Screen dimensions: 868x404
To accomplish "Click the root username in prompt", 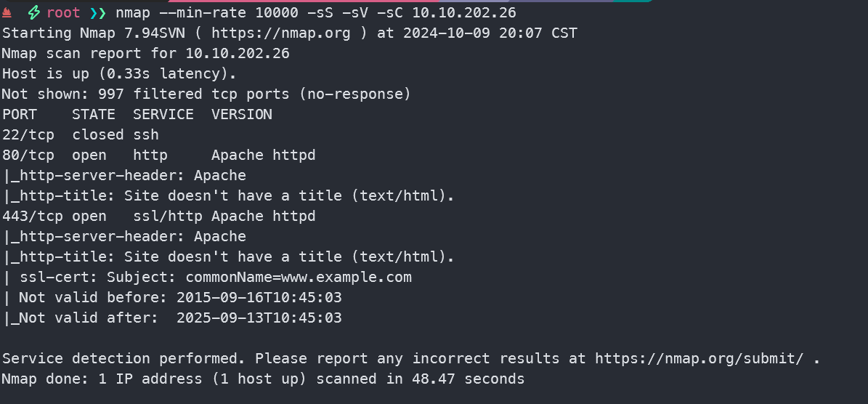I will tap(63, 13).
